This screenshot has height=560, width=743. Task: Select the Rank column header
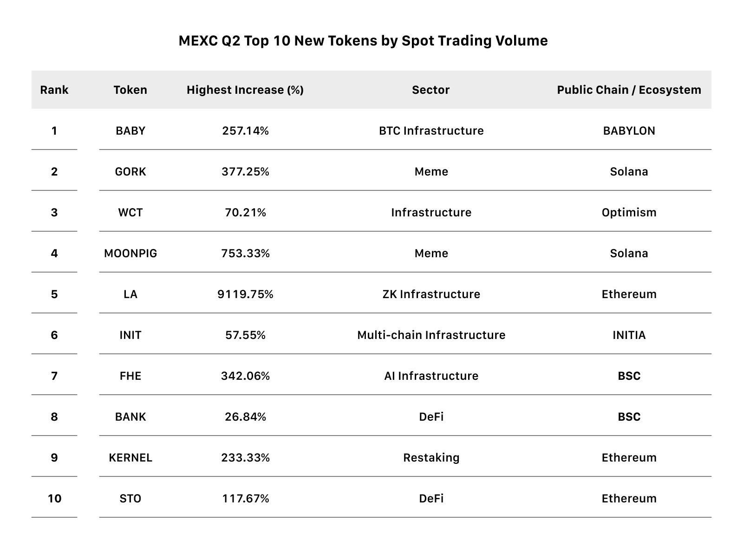[x=54, y=90]
